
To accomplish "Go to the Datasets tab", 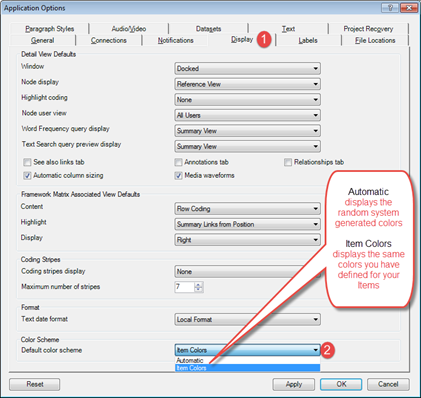I will (x=208, y=29).
